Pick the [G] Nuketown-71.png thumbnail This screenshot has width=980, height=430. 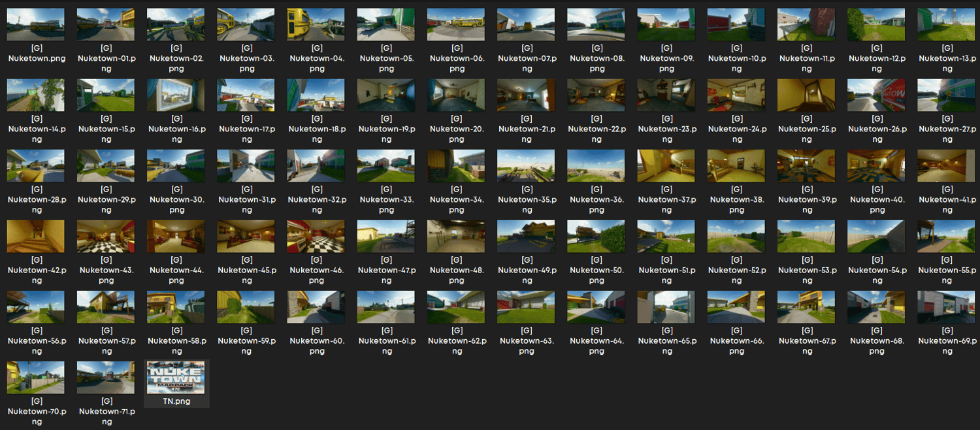(106, 378)
